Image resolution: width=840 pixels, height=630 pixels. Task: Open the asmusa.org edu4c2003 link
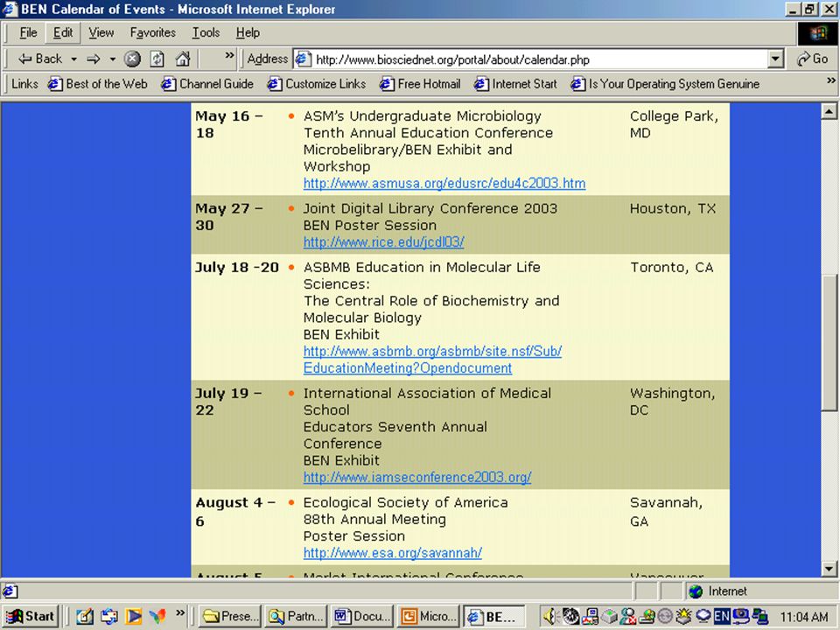pyautogui.click(x=444, y=183)
